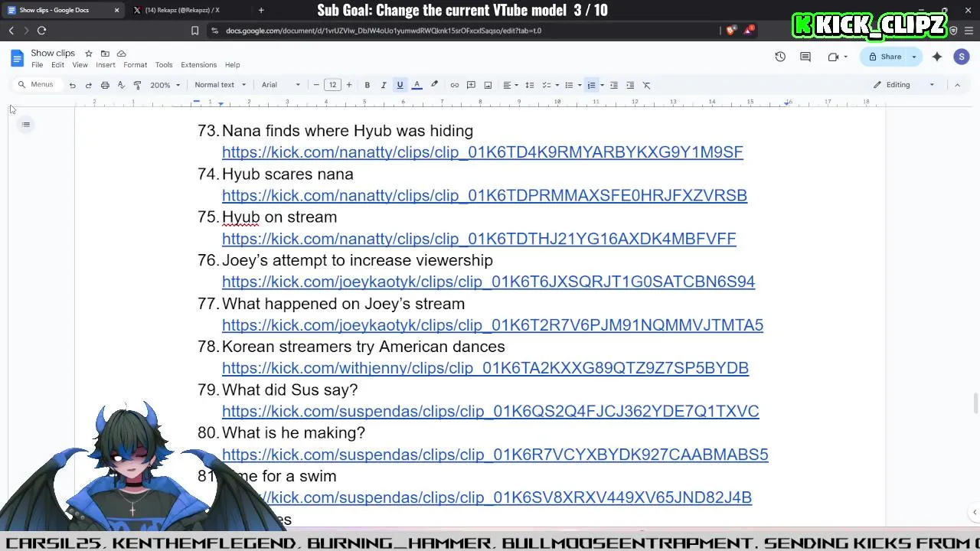This screenshot has height=551, width=980.
Task: Toggle Italic formatting
Action: coord(384,85)
